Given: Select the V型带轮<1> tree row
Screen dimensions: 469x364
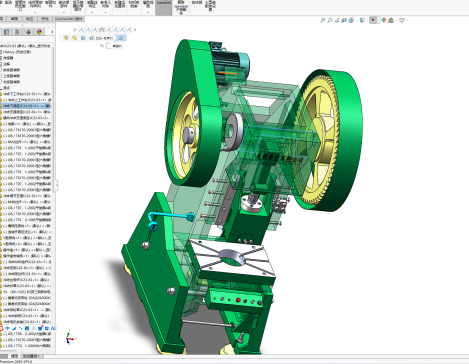Looking at the screenshot, I should click(26, 238).
